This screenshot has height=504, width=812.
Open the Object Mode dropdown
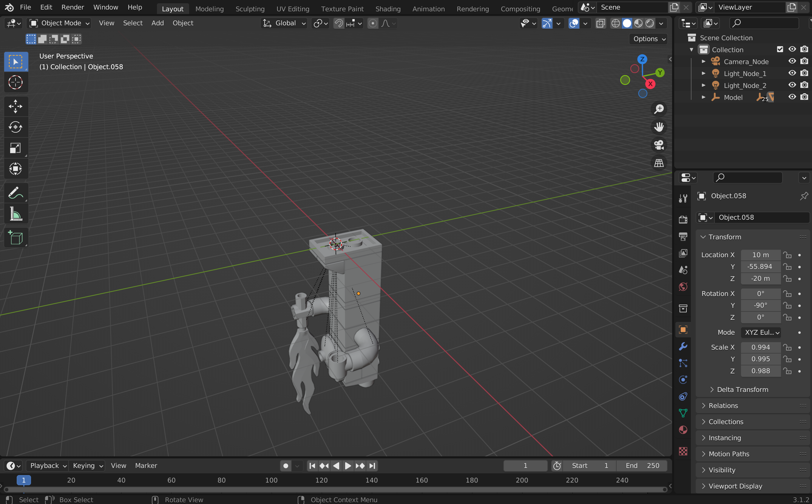[x=59, y=23]
